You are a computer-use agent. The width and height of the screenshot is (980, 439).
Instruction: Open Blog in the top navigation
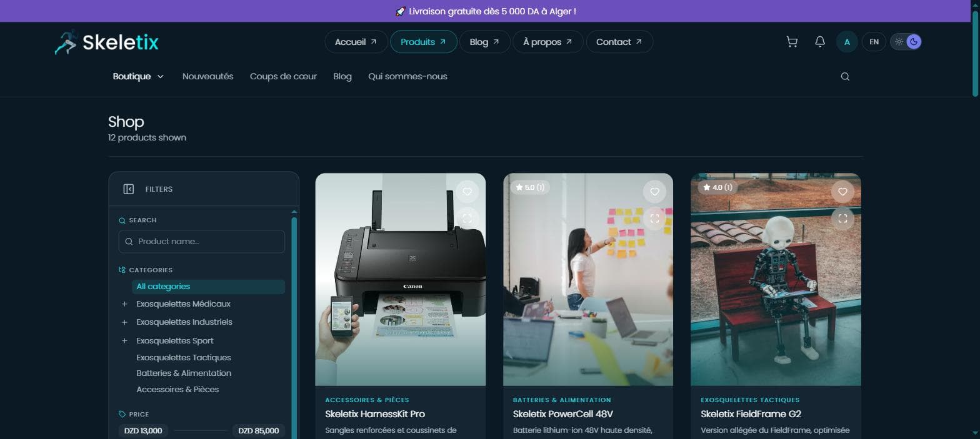pyautogui.click(x=484, y=42)
